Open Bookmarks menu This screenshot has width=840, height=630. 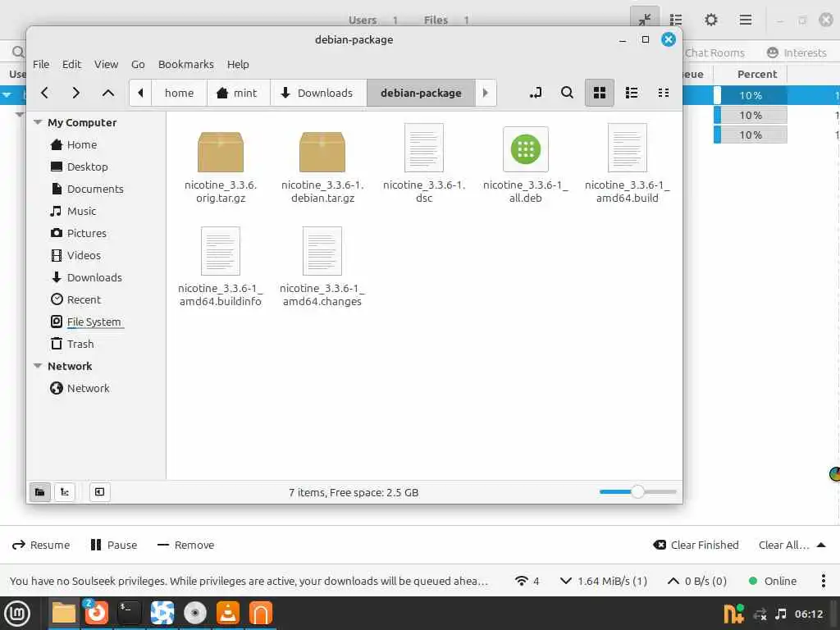point(186,64)
